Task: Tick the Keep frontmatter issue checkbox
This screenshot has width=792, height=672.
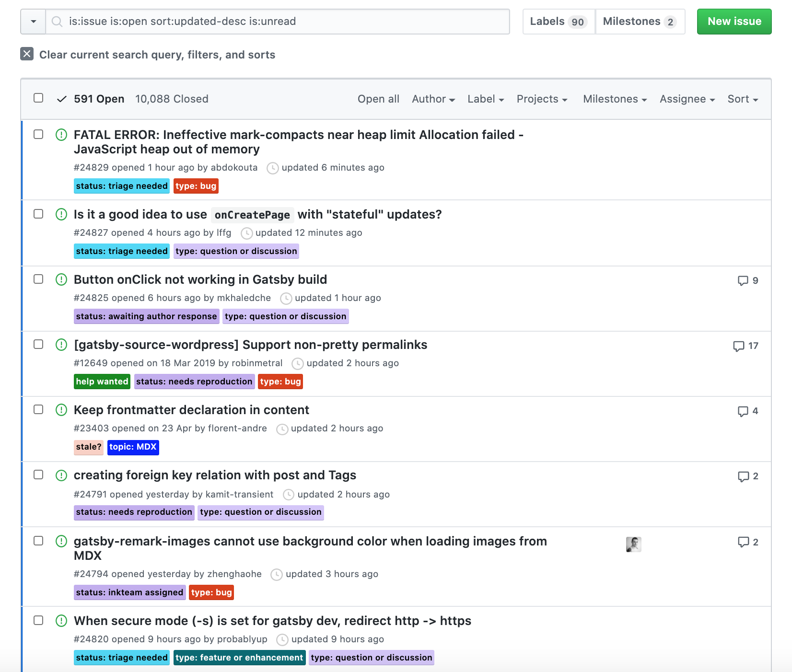Action: tap(38, 409)
